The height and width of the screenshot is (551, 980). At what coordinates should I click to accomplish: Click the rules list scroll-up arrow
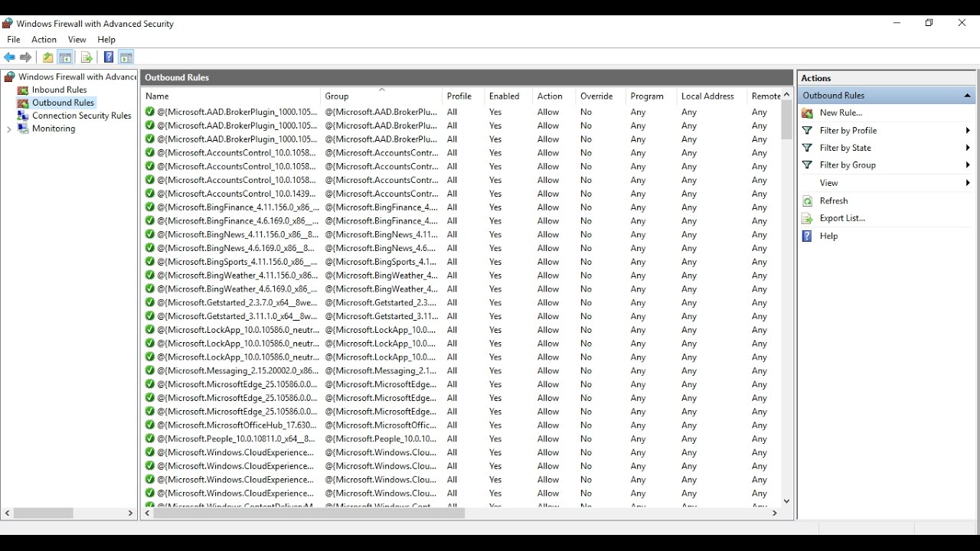(x=786, y=95)
